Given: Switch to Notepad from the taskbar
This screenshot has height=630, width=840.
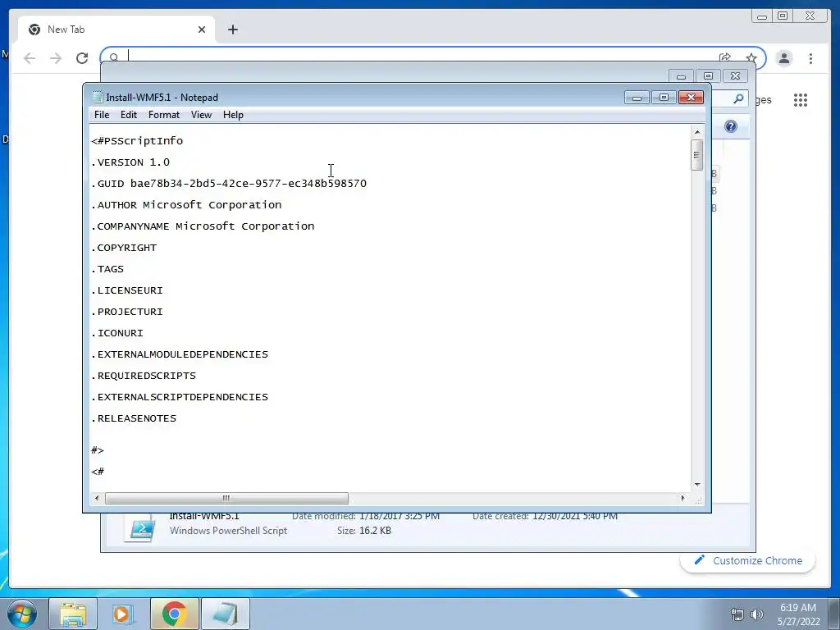Looking at the screenshot, I should point(226,614).
